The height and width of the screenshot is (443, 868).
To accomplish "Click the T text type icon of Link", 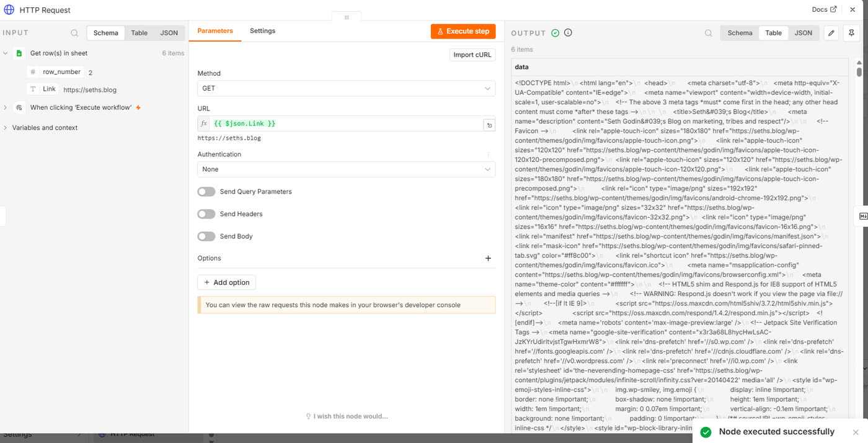I will 33,89.
